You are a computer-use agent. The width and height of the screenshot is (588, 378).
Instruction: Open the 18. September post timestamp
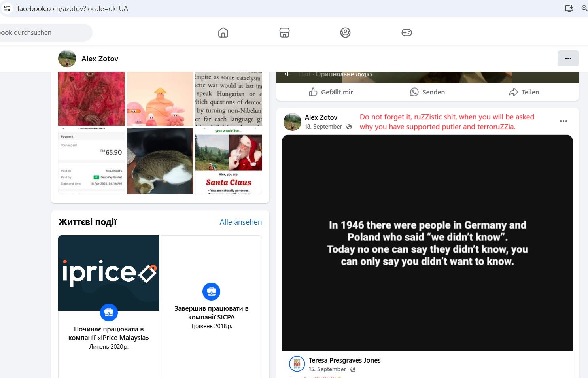point(323,127)
